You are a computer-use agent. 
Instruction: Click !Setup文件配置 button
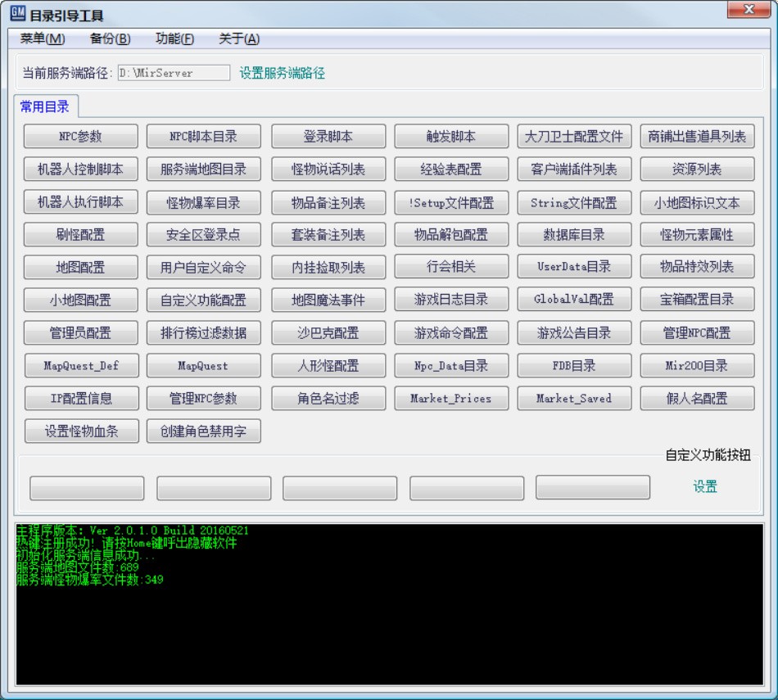(451, 202)
